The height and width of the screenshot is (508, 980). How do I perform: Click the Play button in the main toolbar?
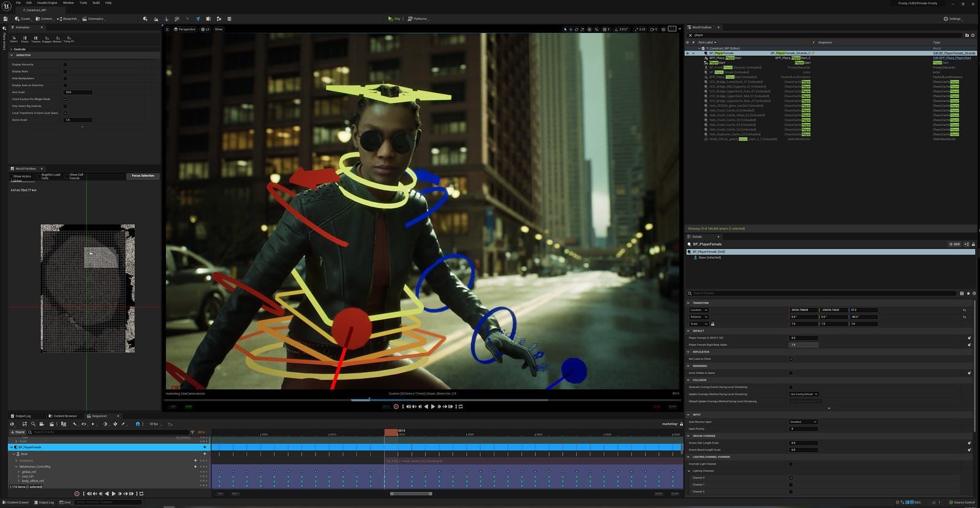[x=394, y=19]
